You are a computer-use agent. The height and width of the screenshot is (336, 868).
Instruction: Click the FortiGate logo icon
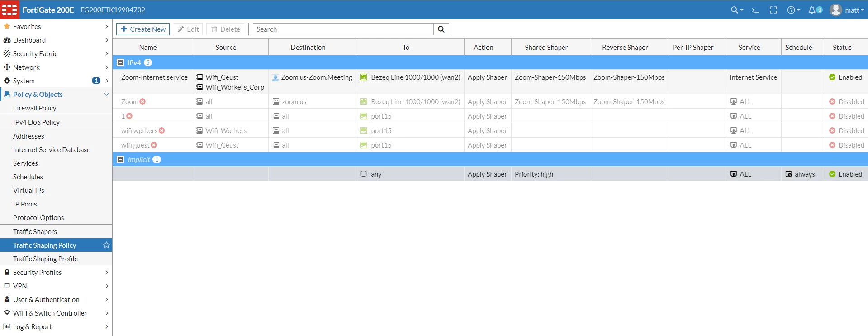9,10
